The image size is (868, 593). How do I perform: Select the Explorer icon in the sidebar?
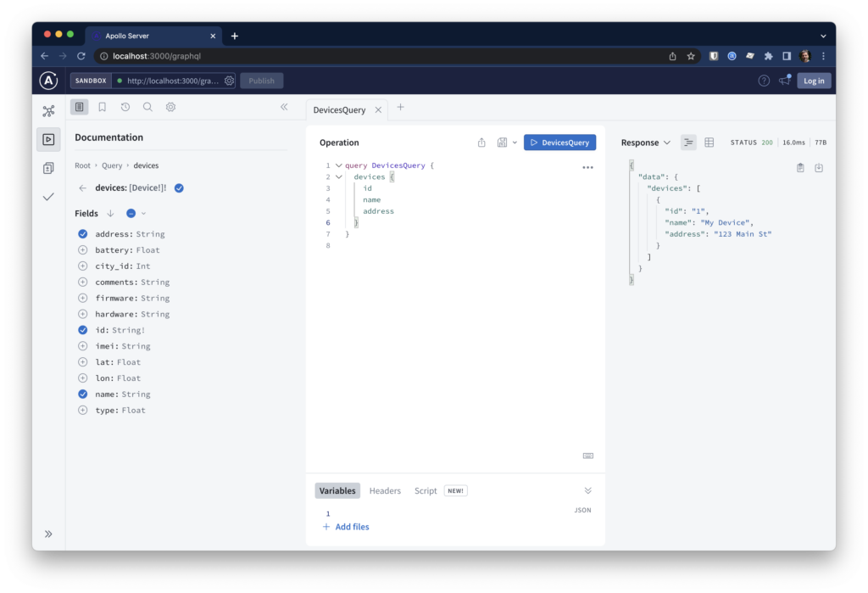(x=49, y=138)
